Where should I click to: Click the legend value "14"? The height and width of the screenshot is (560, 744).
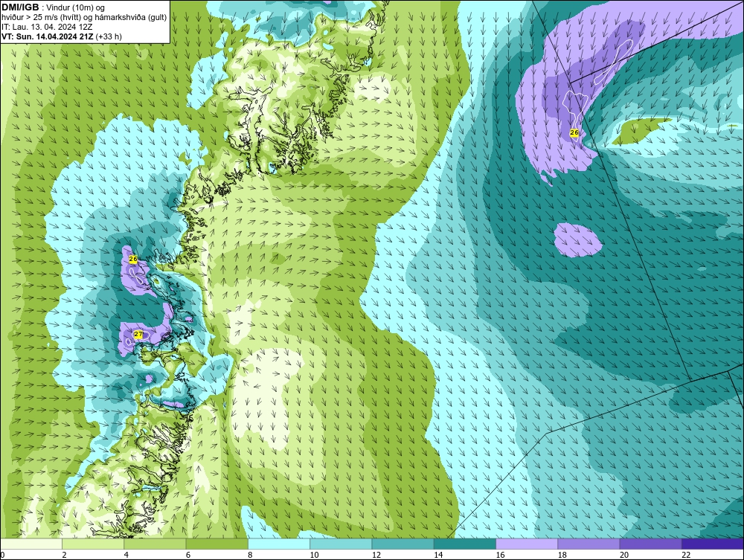[x=438, y=556]
